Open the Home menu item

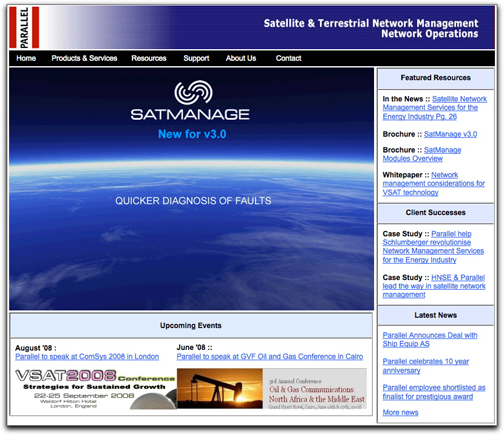[x=26, y=58]
